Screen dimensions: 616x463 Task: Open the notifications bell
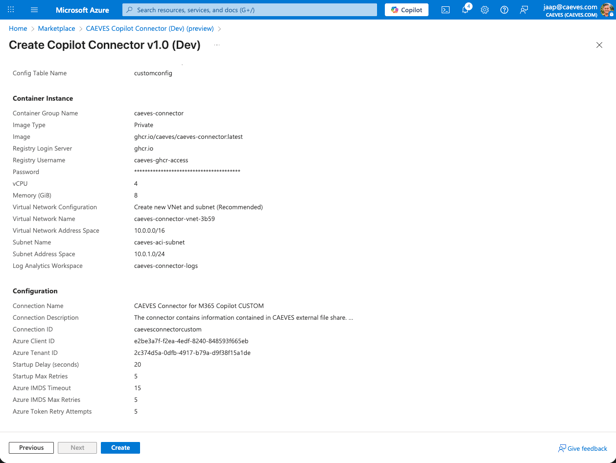pos(465,10)
